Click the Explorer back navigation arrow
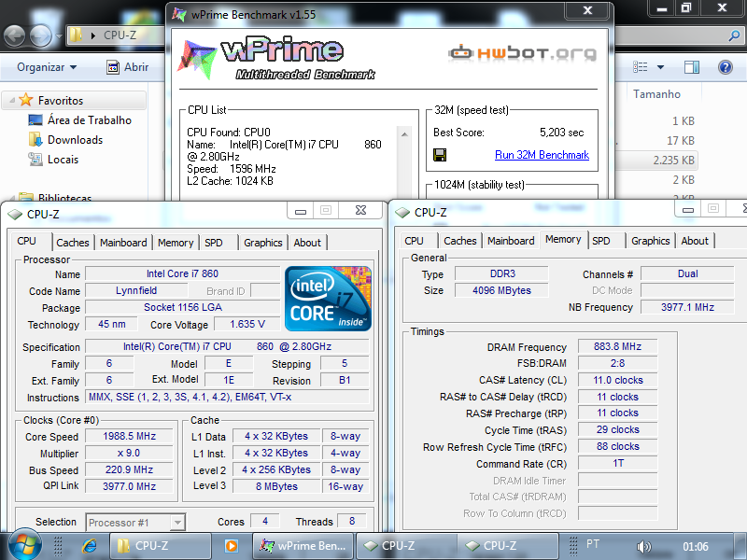The image size is (747, 560). click(14, 35)
